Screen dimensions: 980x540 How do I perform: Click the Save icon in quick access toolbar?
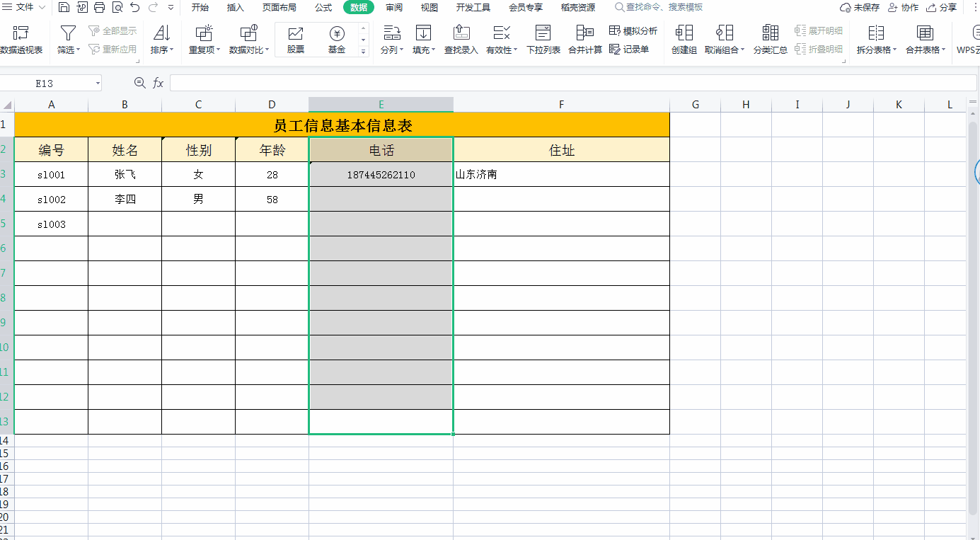(64, 8)
